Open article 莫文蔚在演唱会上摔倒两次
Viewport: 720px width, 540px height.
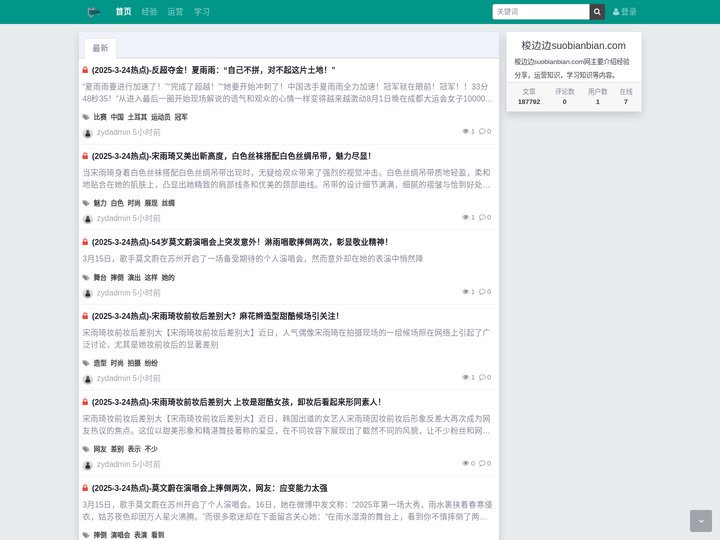point(209,488)
